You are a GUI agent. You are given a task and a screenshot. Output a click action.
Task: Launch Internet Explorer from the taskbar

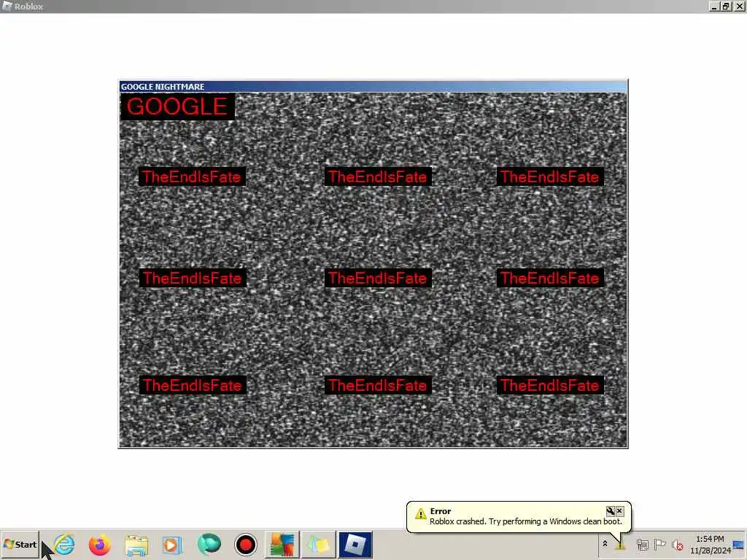64,544
